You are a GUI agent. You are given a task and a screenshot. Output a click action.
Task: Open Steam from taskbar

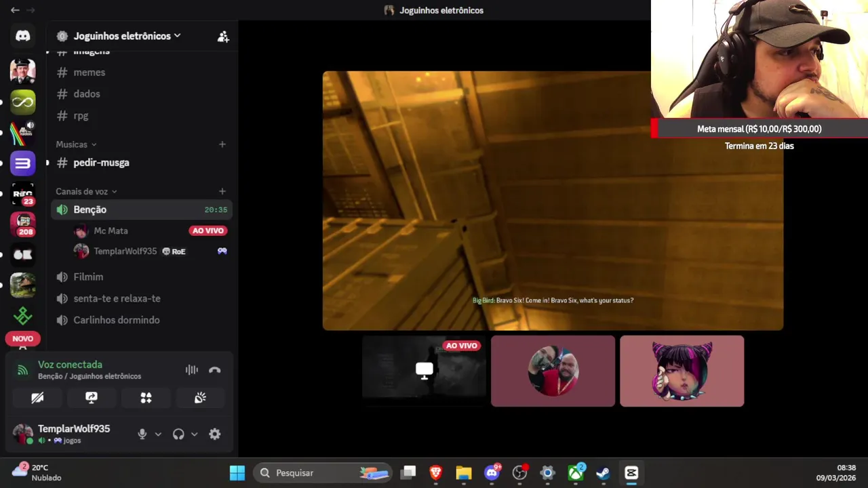603,473
